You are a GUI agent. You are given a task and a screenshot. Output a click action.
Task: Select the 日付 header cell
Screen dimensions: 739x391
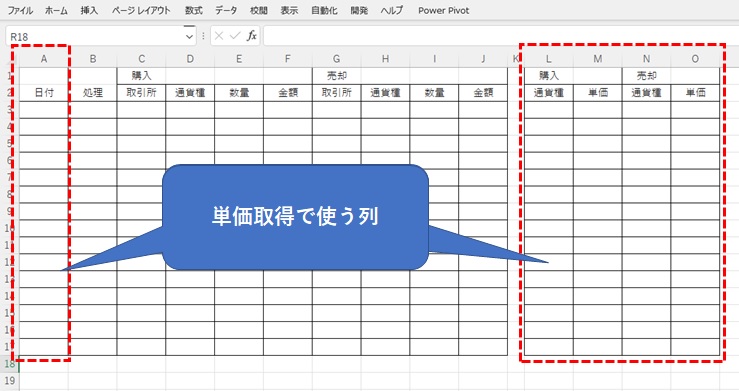click(x=44, y=93)
